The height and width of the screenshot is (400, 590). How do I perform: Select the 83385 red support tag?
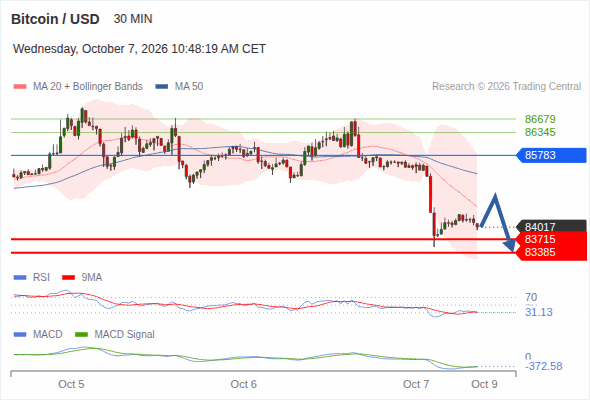pyautogui.click(x=551, y=252)
